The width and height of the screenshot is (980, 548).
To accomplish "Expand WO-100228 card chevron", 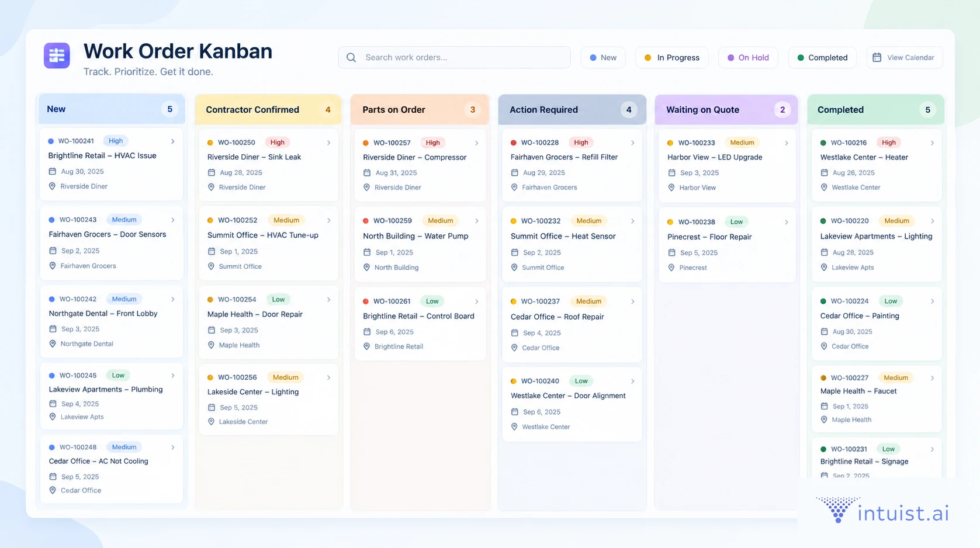I will pyautogui.click(x=633, y=143).
